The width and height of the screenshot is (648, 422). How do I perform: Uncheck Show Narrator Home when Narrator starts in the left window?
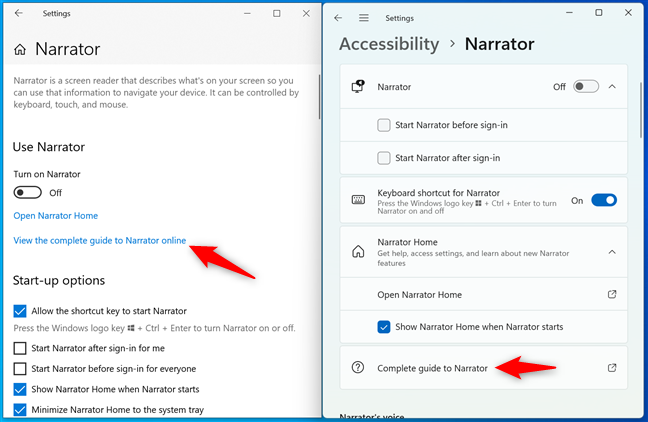[20, 389]
